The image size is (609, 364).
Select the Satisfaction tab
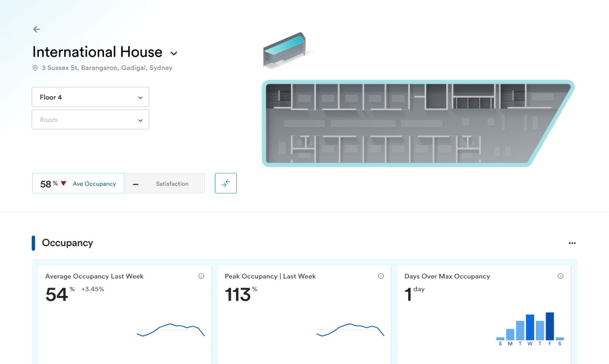(164, 183)
